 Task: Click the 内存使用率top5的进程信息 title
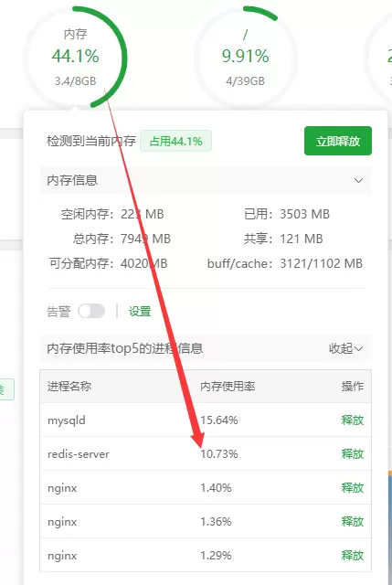click(125, 348)
